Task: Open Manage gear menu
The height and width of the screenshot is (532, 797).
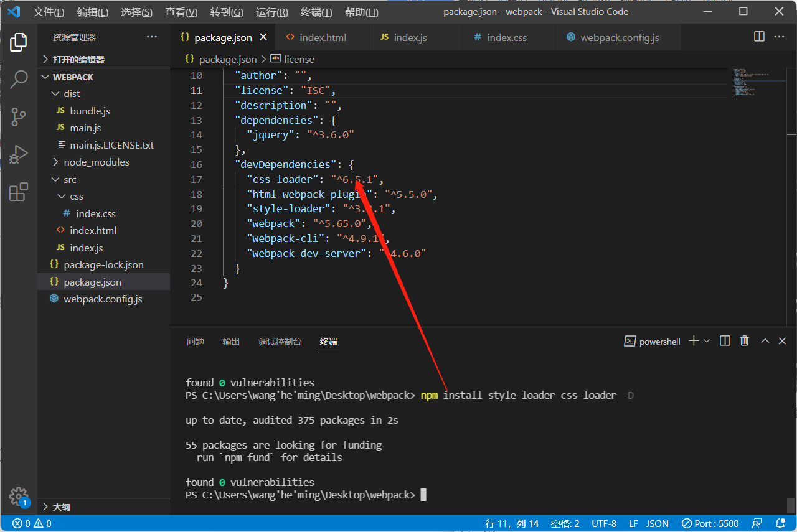Action: [19, 496]
